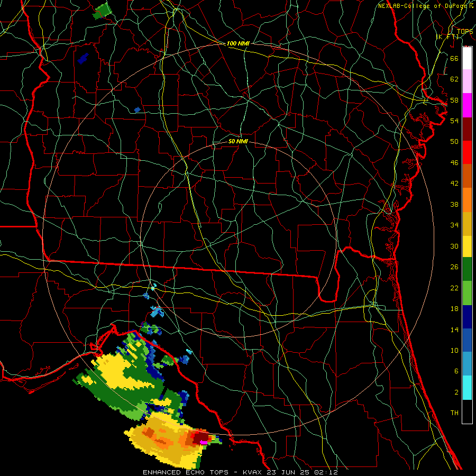Screen dimensions: 476x476
Task: Click the "22" legend value
Action: point(454,288)
